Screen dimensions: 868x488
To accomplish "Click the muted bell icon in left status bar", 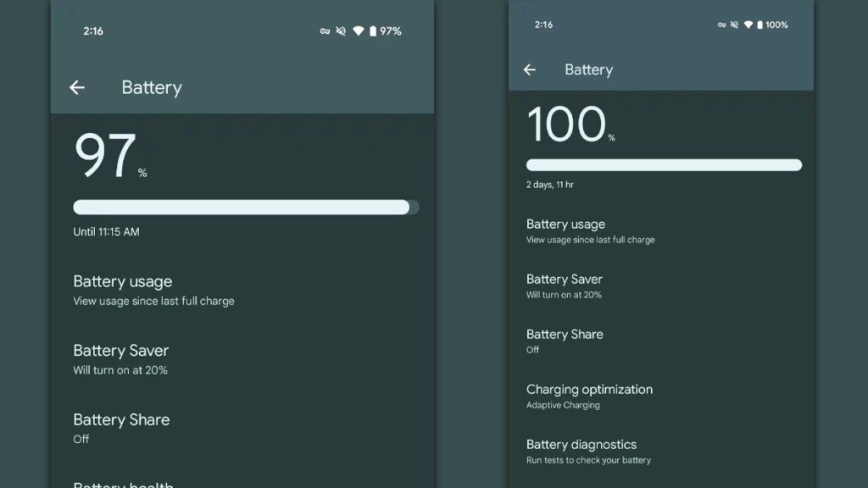I will (x=341, y=31).
